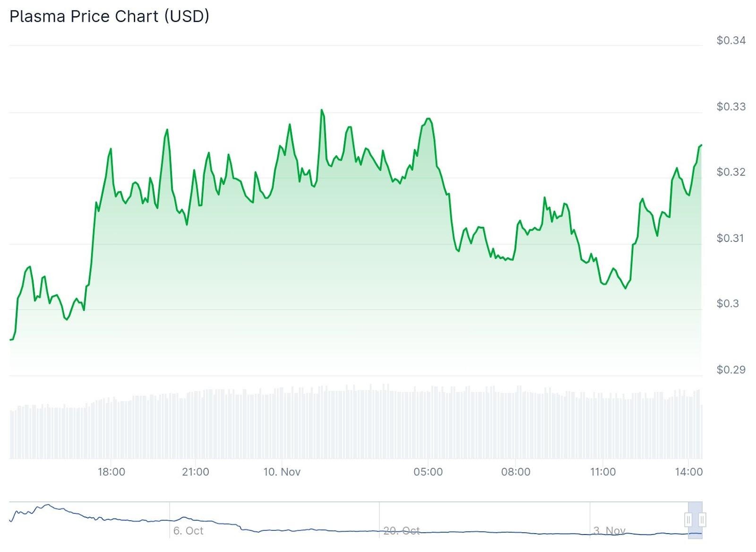
Task: Click the 08:00 time axis label
Action: pos(515,472)
